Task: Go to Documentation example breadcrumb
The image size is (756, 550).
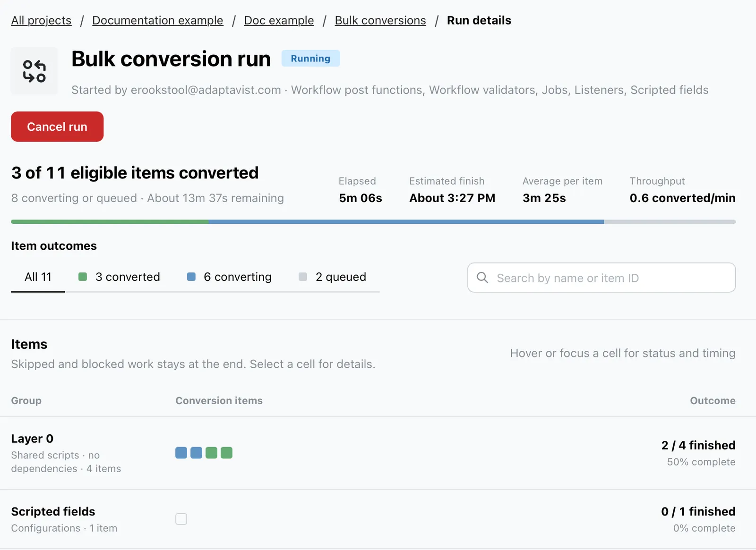Action: (157, 20)
